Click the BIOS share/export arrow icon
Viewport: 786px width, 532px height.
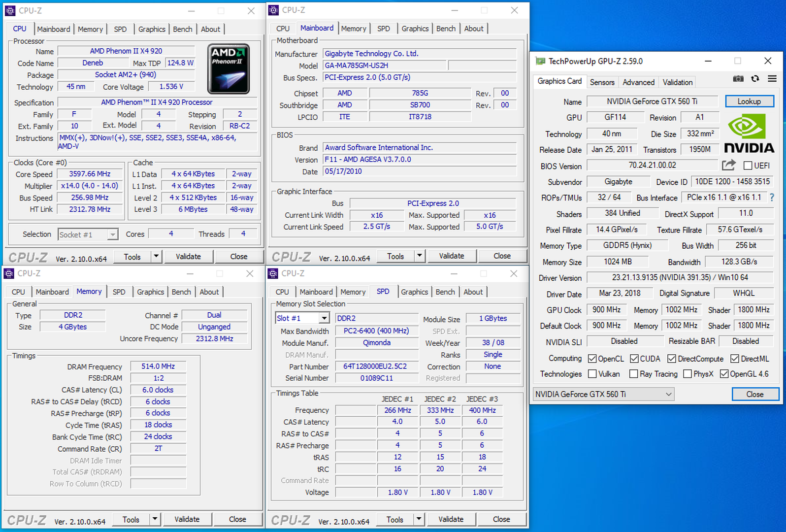tap(728, 165)
